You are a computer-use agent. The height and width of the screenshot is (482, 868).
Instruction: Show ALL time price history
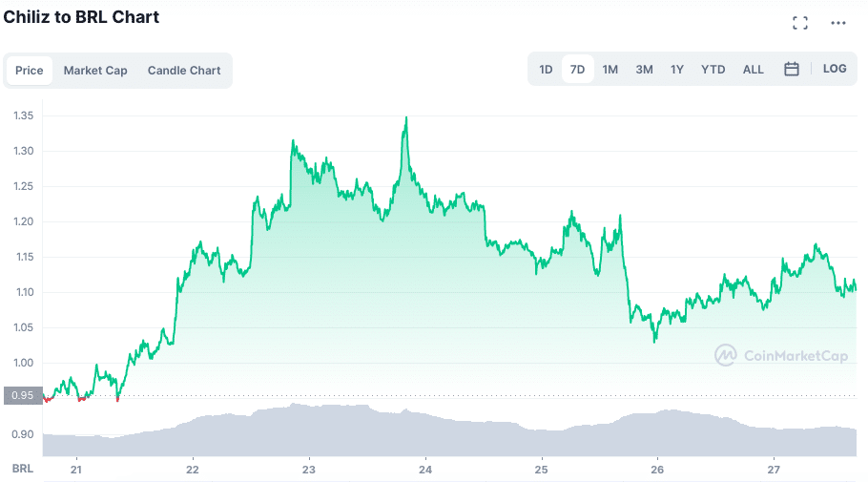(x=754, y=70)
